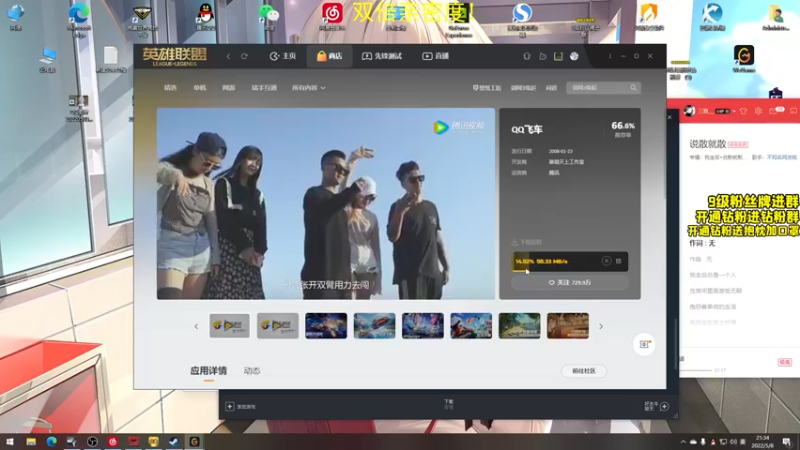
Task: Open the 应用详情 tab
Action: coord(208,371)
